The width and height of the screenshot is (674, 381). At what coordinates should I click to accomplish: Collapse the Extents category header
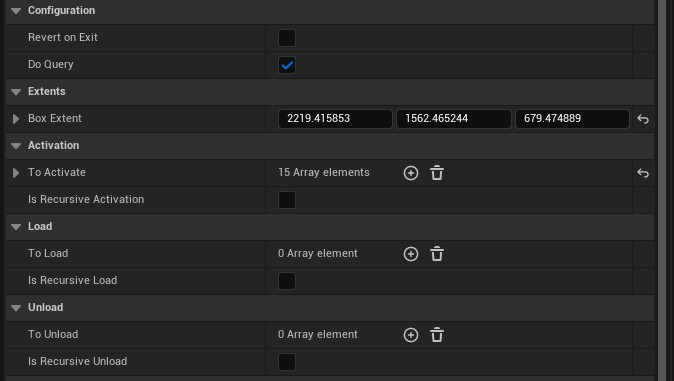pos(16,92)
